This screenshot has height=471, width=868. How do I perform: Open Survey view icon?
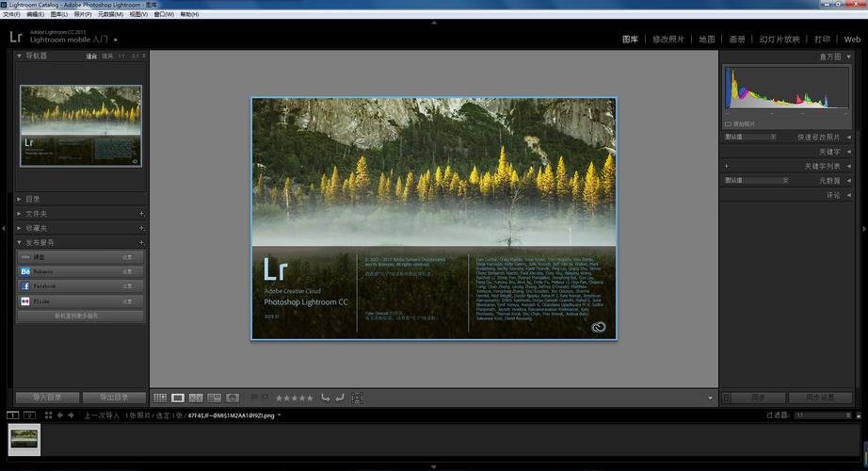coord(214,398)
